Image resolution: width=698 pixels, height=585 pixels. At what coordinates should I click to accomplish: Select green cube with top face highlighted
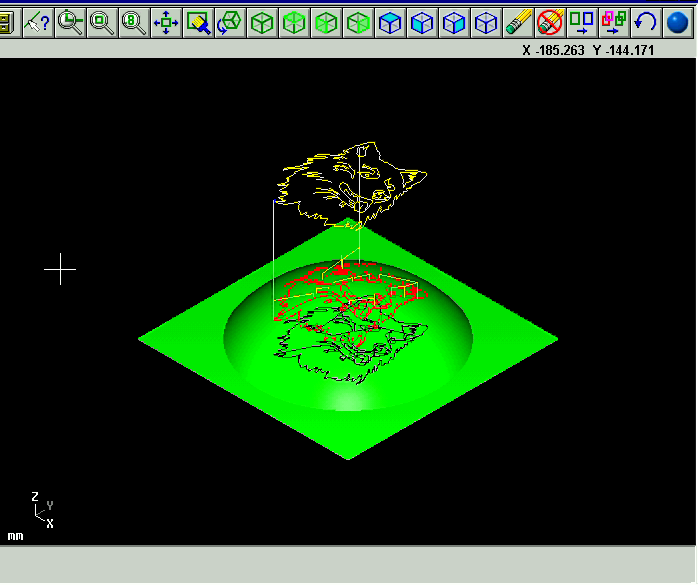tap(294, 22)
